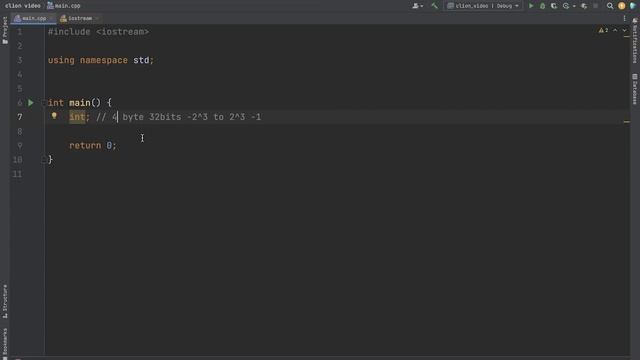
Task: Click 'namespace' keyword on line 3
Action: coord(104,60)
